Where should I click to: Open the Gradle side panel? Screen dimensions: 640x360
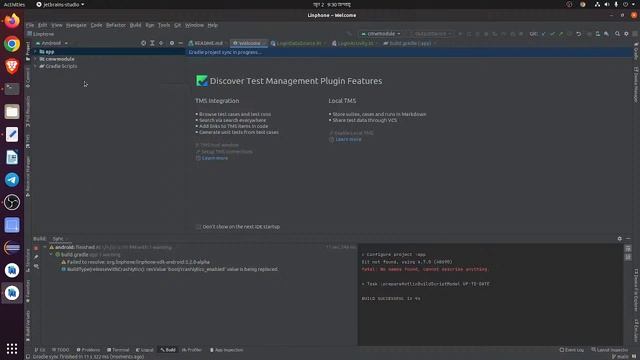click(636, 50)
